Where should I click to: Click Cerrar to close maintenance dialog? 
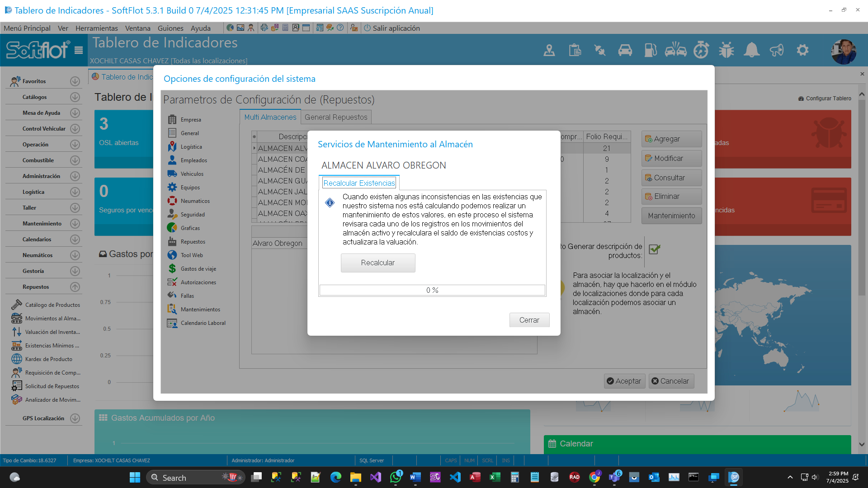(x=529, y=320)
